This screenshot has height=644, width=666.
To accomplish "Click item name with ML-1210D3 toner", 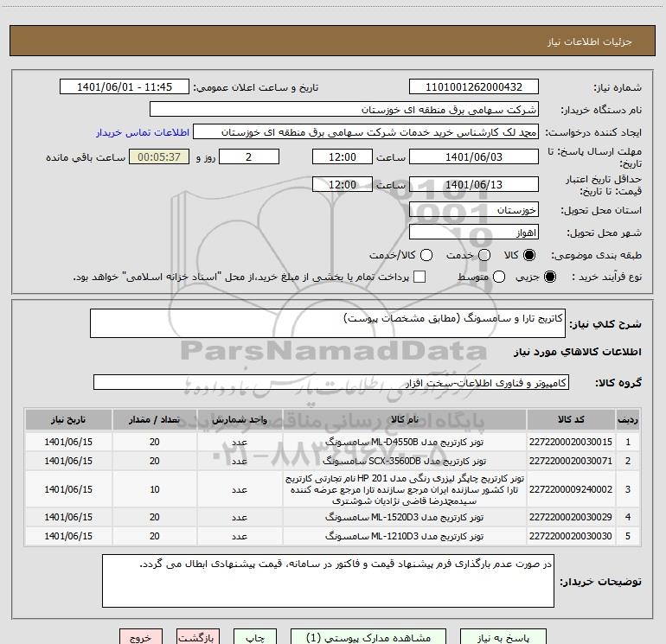I will [x=405, y=536].
